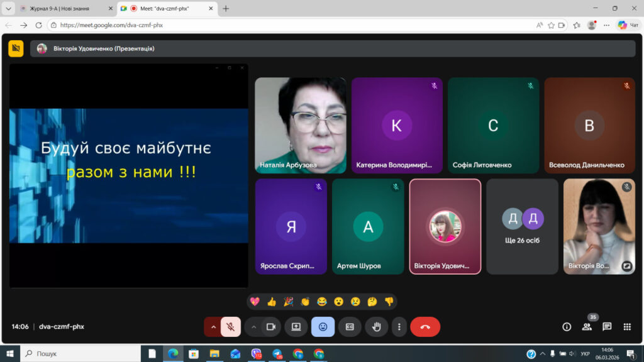
Task: Send the heart emoji reaction
Action: (x=255, y=302)
